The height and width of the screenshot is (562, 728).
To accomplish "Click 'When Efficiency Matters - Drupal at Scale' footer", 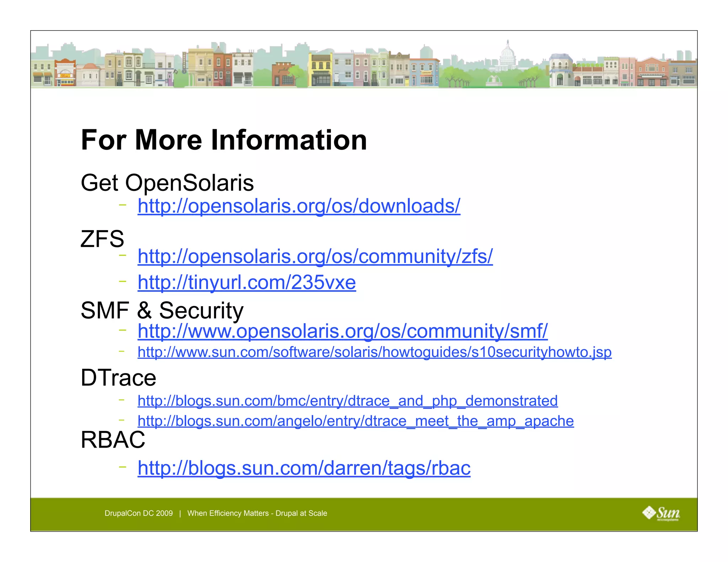I will pos(257,513).
